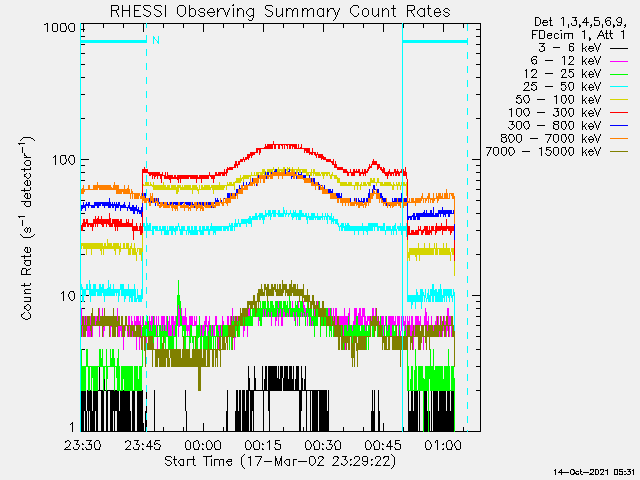Click the 'Start Time (17-Mar-02 23:29:22)' axis title
This screenshot has height=480, width=640.
(x=280, y=461)
